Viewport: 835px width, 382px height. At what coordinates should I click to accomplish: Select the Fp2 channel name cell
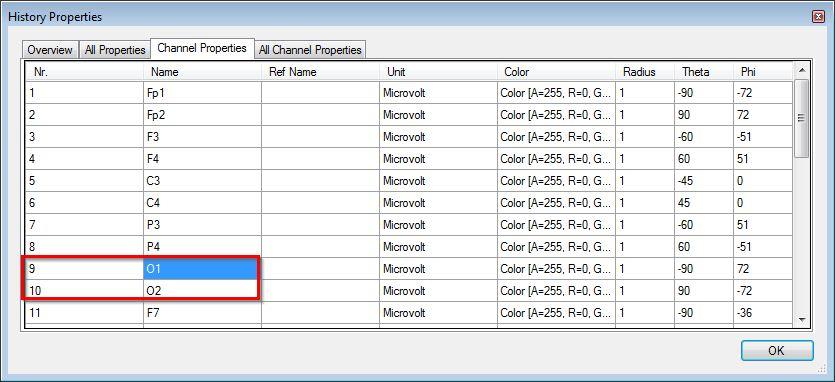(202, 115)
